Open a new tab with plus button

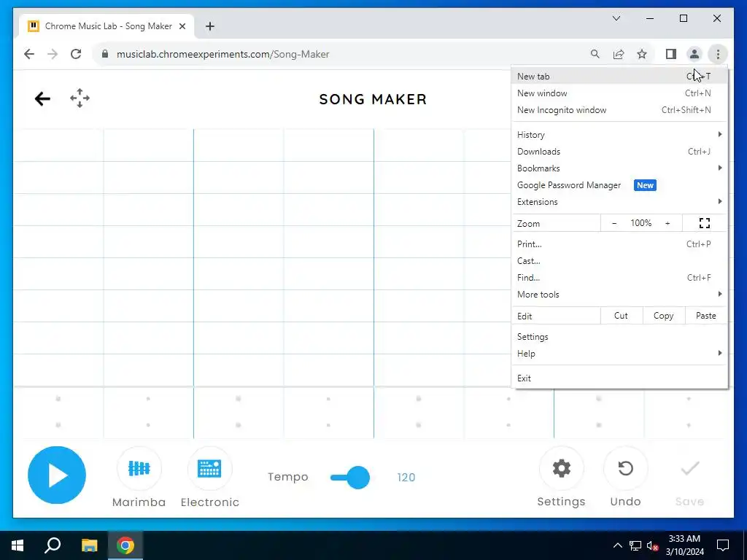click(209, 26)
